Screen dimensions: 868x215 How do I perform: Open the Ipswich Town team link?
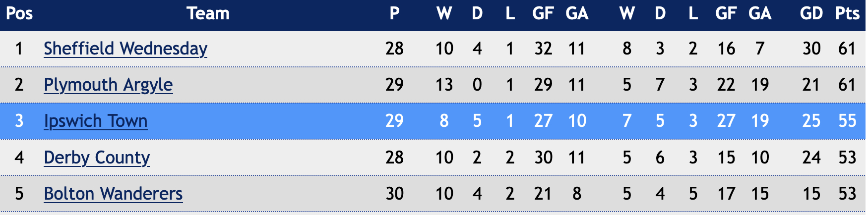click(x=96, y=121)
